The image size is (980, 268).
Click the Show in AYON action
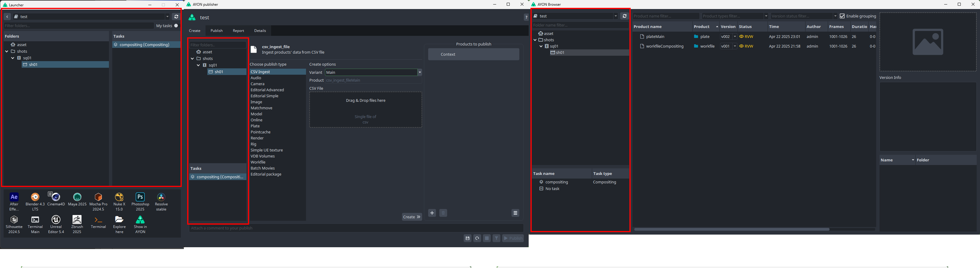(141, 220)
